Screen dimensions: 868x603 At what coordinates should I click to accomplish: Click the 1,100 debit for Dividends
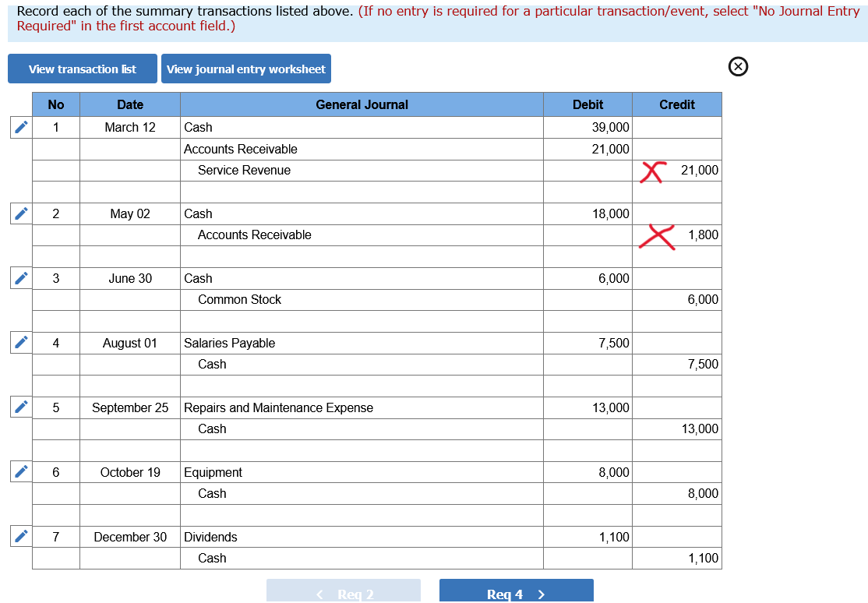(588, 537)
